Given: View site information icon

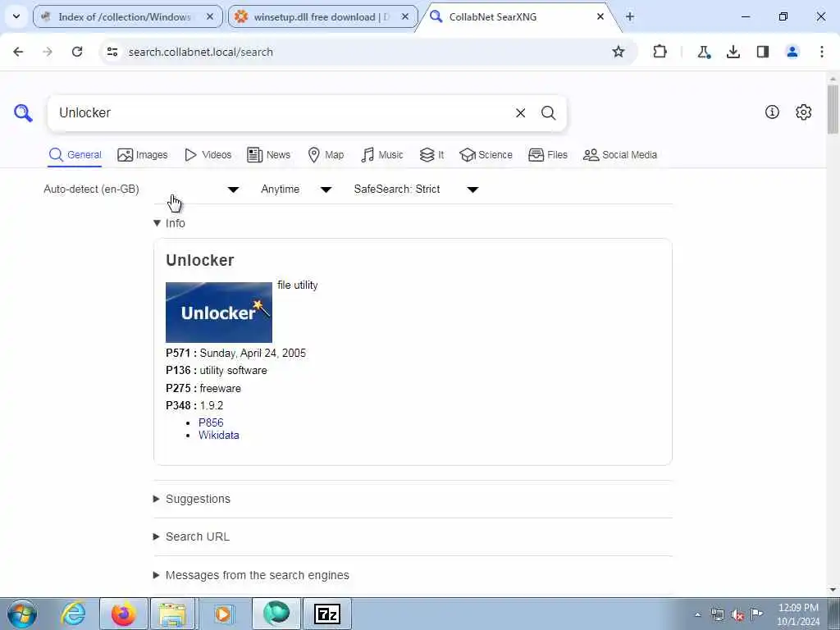Looking at the screenshot, I should pyautogui.click(x=112, y=52).
